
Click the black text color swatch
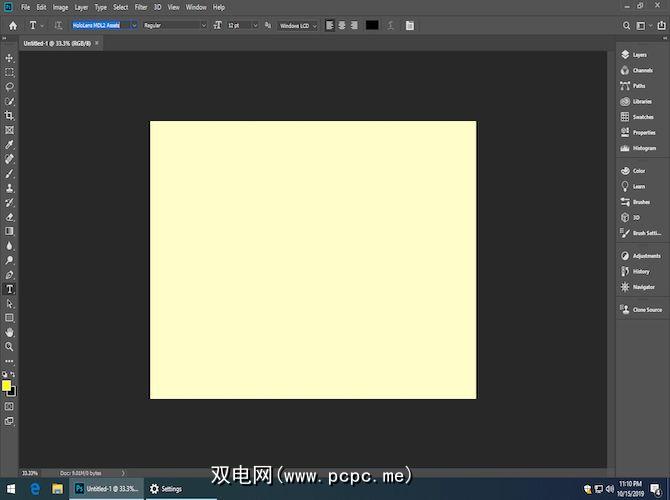372,25
